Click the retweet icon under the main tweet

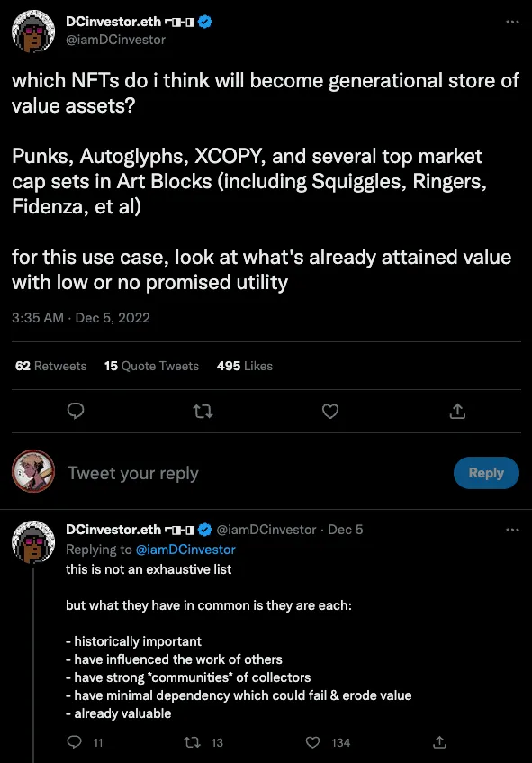coord(203,412)
